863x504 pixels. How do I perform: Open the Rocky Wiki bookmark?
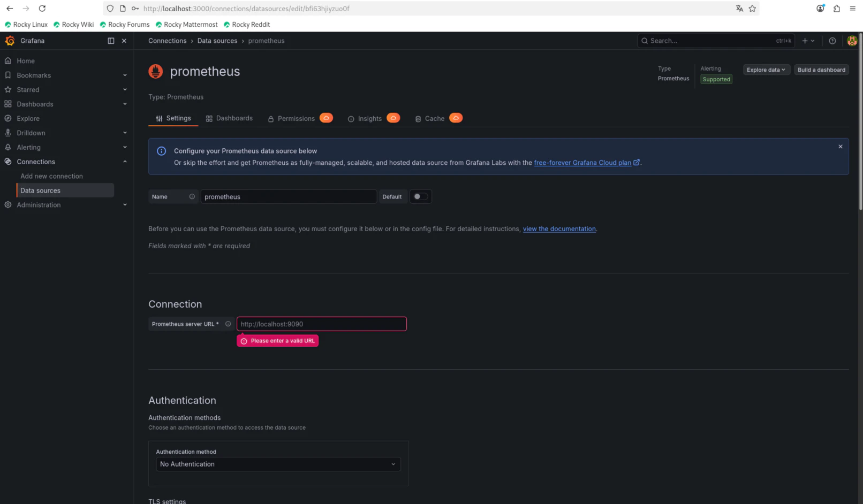[73, 25]
